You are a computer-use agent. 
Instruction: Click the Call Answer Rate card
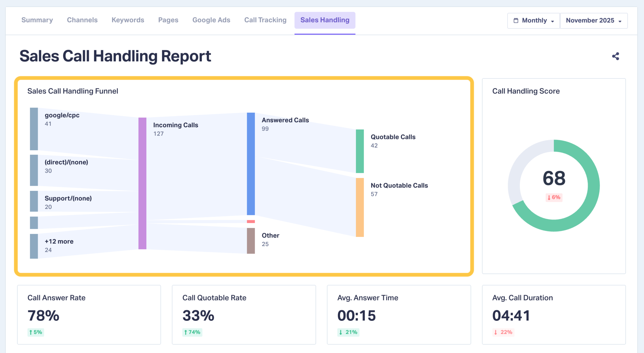tap(89, 314)
